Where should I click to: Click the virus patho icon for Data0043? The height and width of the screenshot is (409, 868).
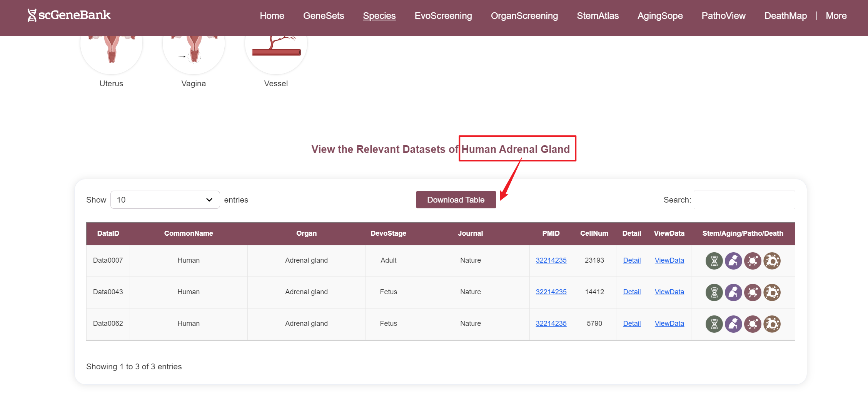pos(753,292)
